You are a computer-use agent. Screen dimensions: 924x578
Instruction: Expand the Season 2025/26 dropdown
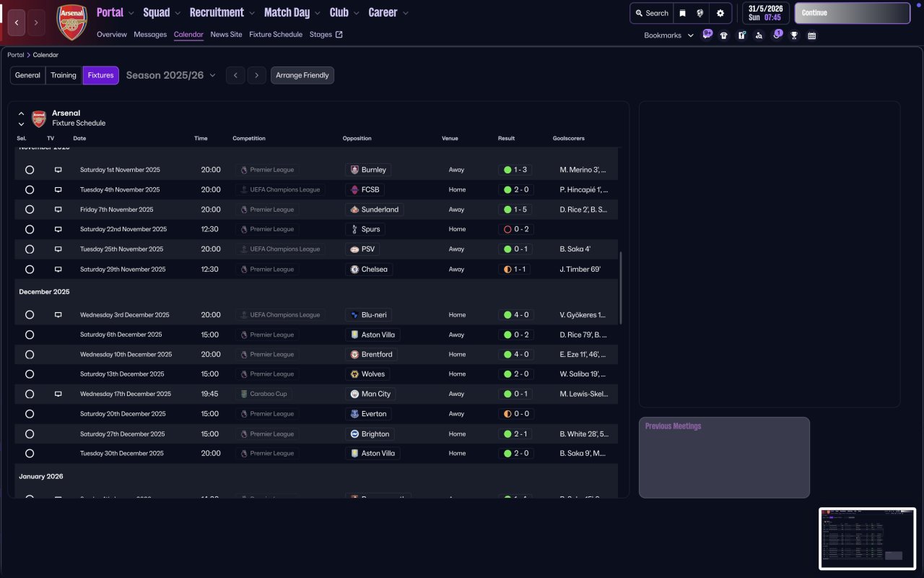(171, 75)
